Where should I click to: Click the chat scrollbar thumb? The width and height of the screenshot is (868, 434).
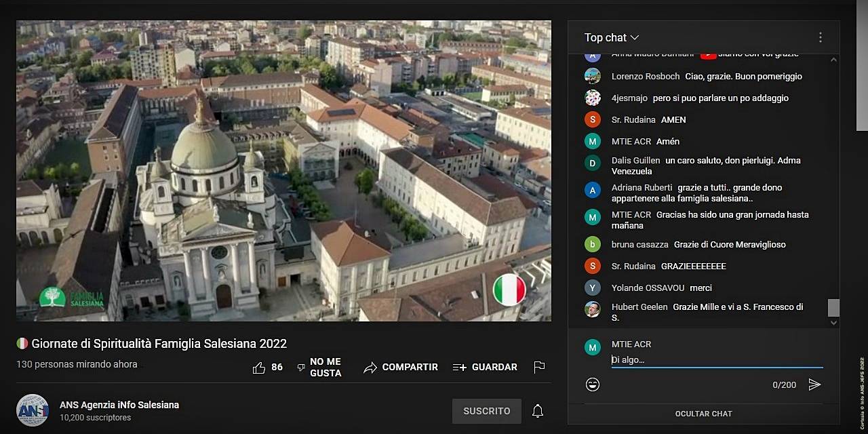click(x=834, y=308)
